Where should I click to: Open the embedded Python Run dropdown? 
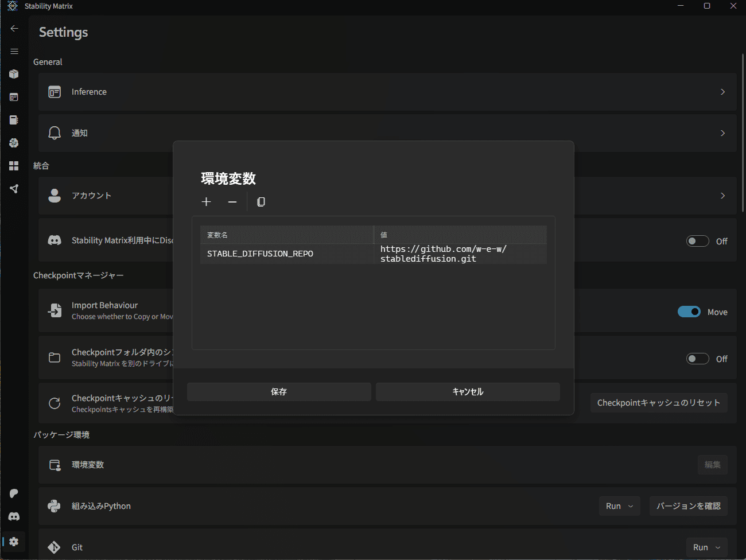[x=620, y=506]
